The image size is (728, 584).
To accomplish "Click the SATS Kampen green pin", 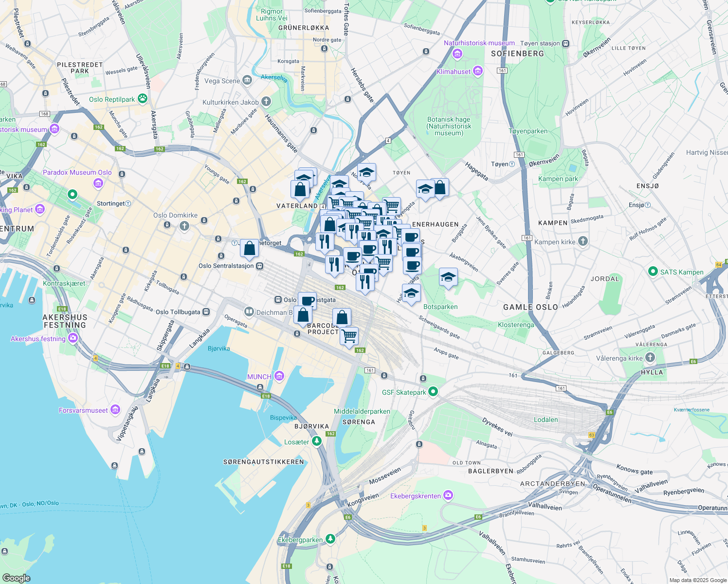I will [653, 272].
